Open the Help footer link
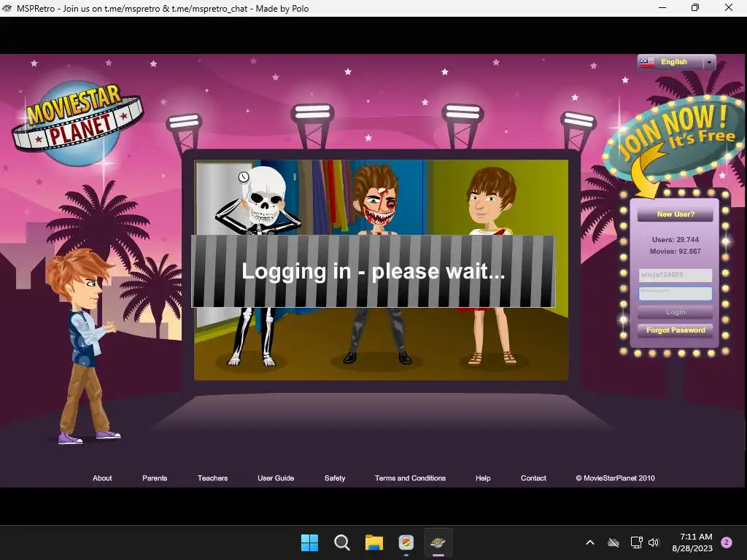This screenshot has width=747, height=560. coord(483,478)
